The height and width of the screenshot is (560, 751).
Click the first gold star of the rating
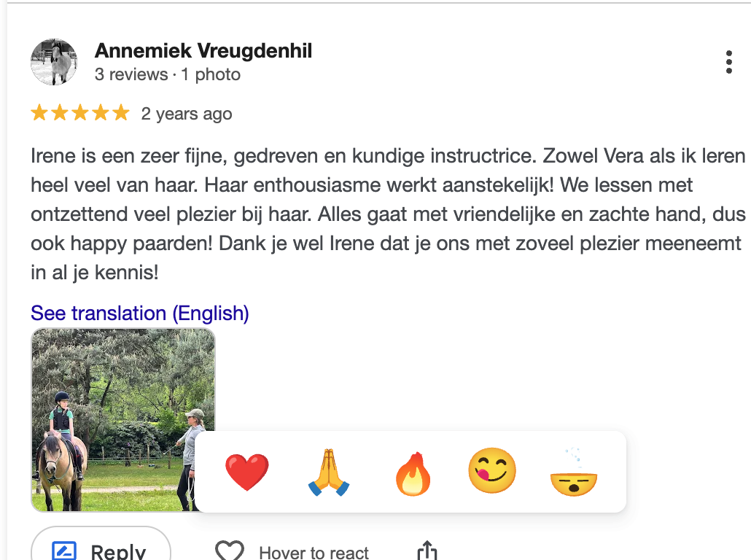click(x=39, y=113)
